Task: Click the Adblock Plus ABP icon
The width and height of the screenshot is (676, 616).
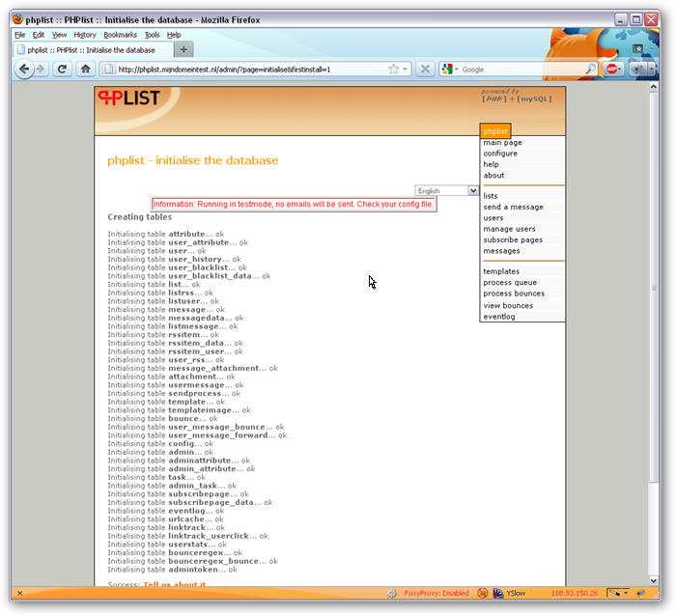Action: (x=611, y=69)
